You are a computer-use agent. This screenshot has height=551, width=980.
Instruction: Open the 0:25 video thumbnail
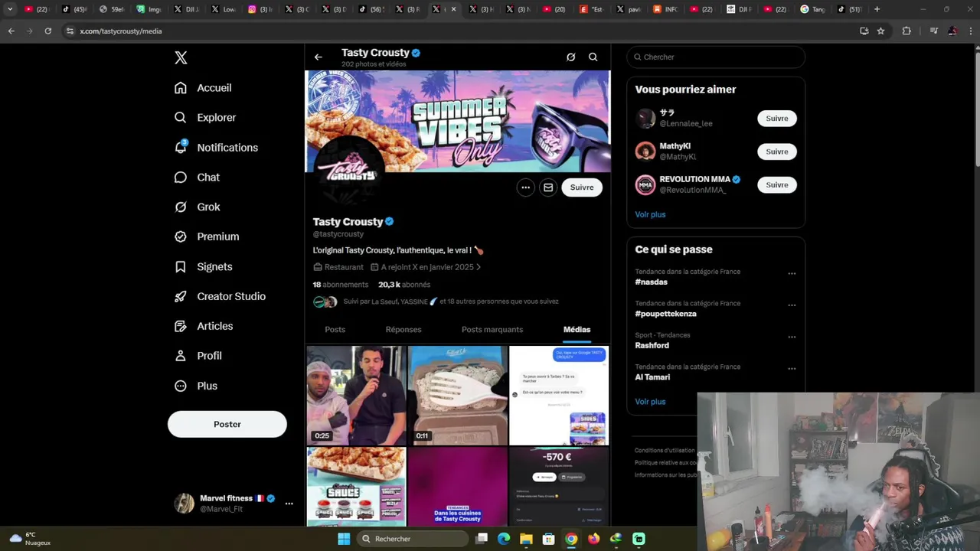coord(357,395)
